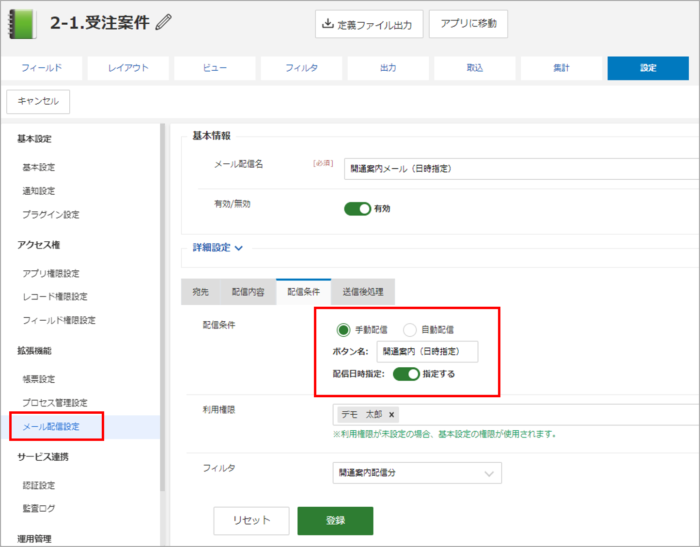Click the 利用権限 input box
700x547 pixels.
[516, 415]
